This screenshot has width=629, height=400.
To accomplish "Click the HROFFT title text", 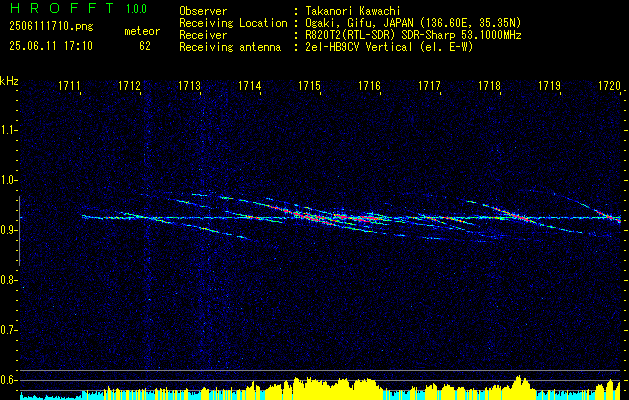I will [63, 8].
